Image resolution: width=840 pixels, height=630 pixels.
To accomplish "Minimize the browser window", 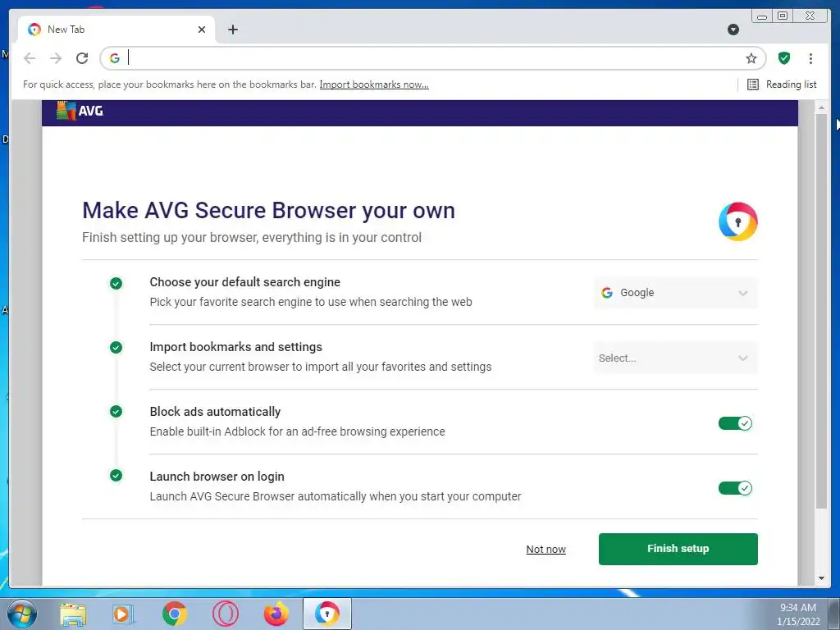I will (762, 16).
